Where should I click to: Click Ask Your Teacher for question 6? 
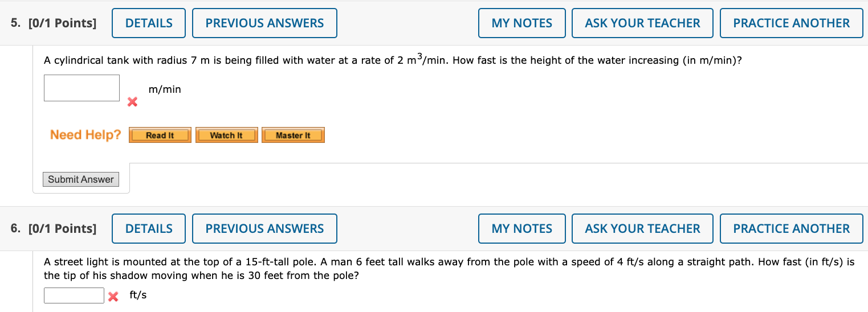point(642,229)
